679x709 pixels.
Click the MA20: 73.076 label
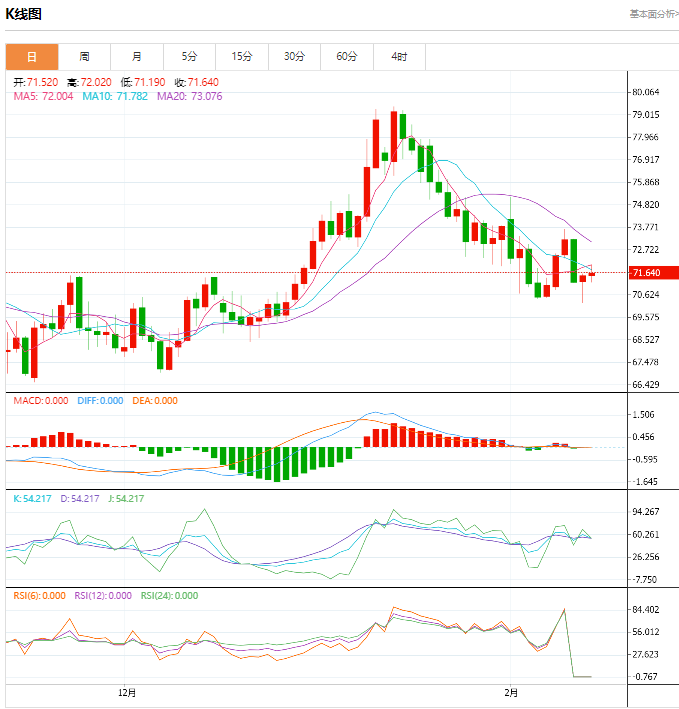pyautogui.click(x=190, y=96)
